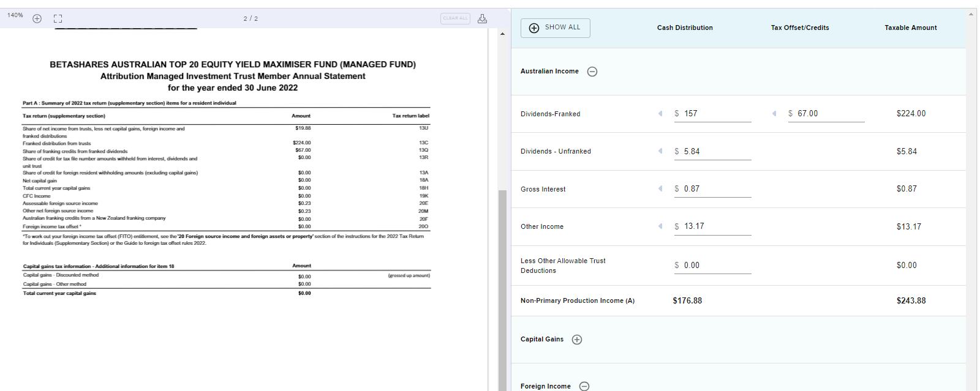
Task: Click the right panel scroll-up arrow
Action: tap(971, 13)
